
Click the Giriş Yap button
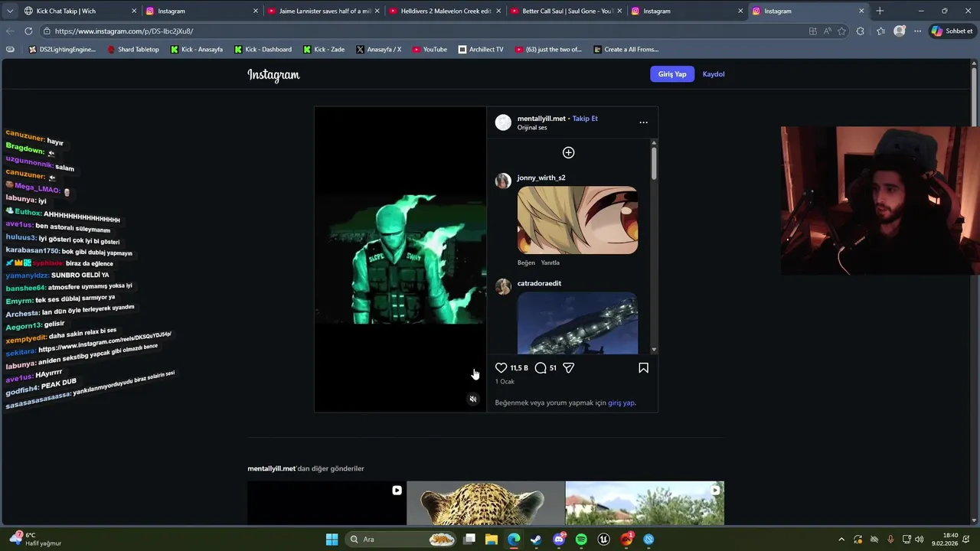pos(672,74)
